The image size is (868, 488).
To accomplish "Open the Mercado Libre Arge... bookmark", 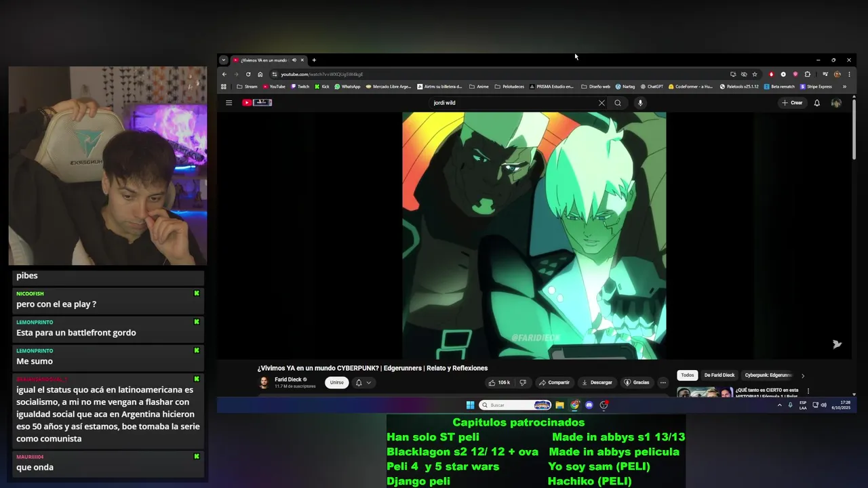I will pyautogui.click(x=389, y=87).
